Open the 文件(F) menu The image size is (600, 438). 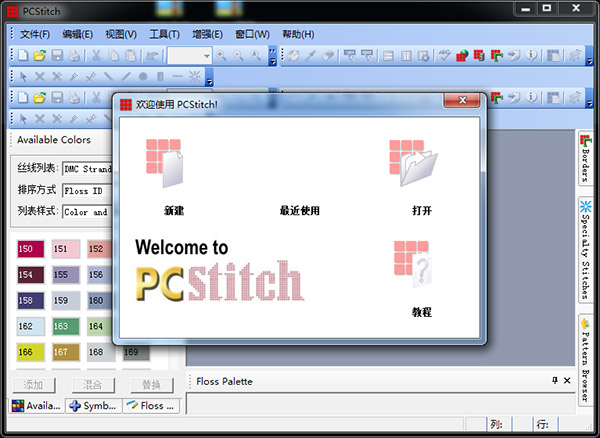pyautogui.click(x=35, y=34)
